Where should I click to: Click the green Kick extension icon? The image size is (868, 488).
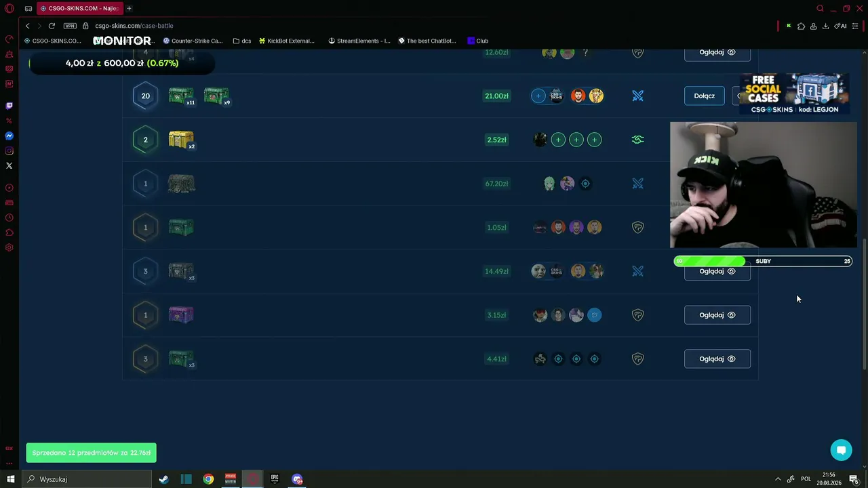coord(789,26)
